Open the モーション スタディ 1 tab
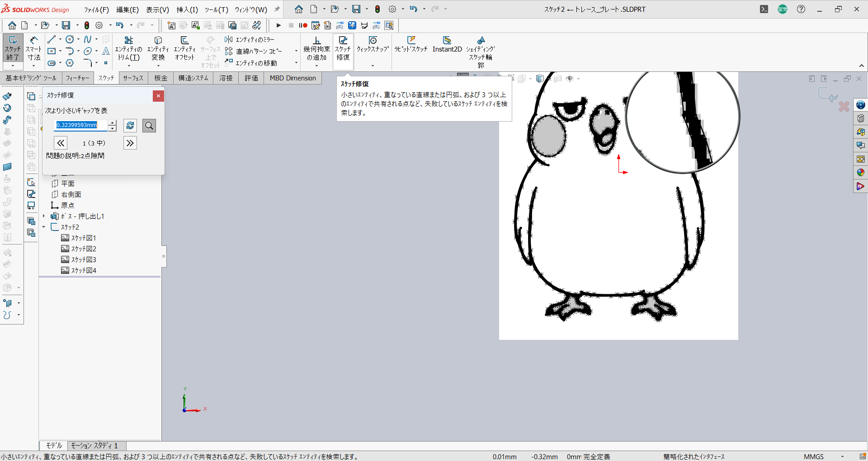This screenshot has width=868, height=461. coord(94,446)
